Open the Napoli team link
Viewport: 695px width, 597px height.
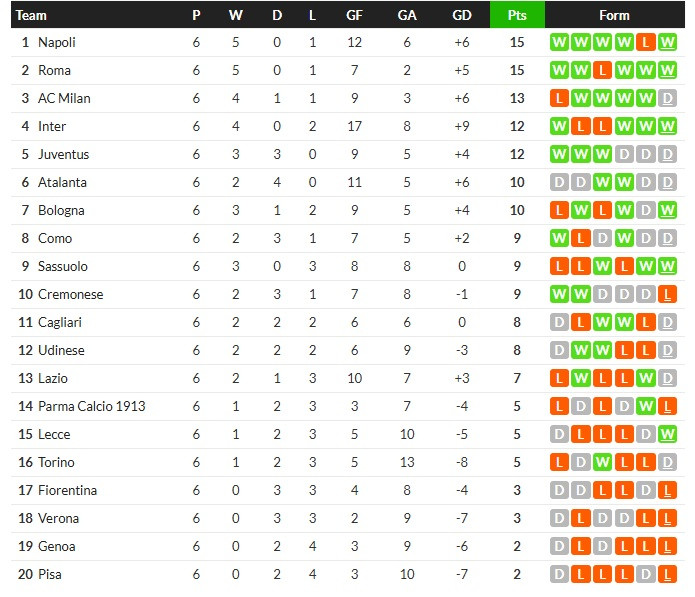pyautogui.click(x=57, y=43)
